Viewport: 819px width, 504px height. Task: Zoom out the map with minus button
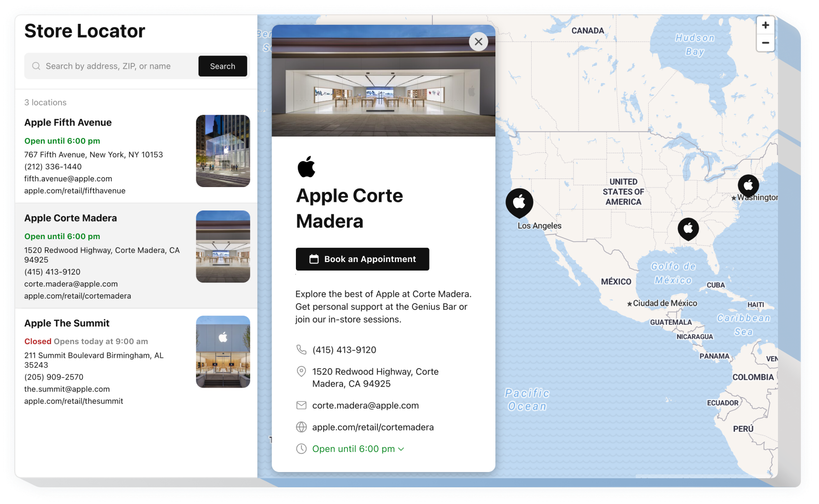766,42
